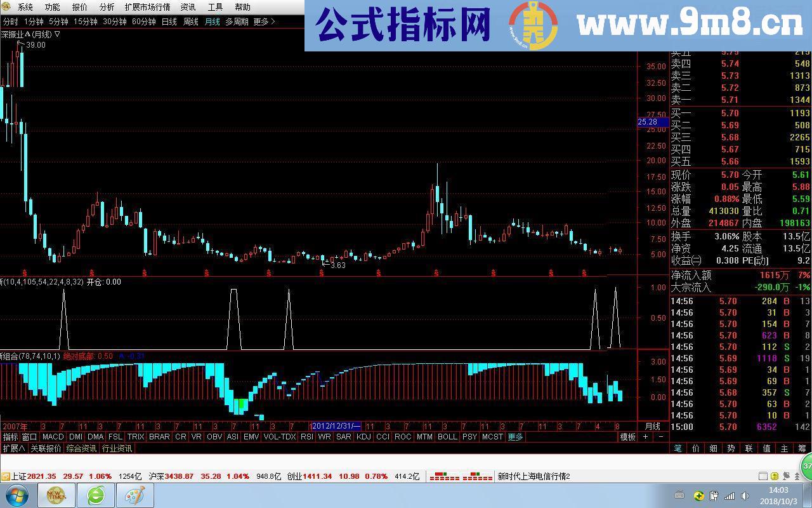The height and width of the screenshot is (508, 812).
Task: Click the yellow upload arrow icon in status bar
Action: pyautogui.click(x=775, y=476)
